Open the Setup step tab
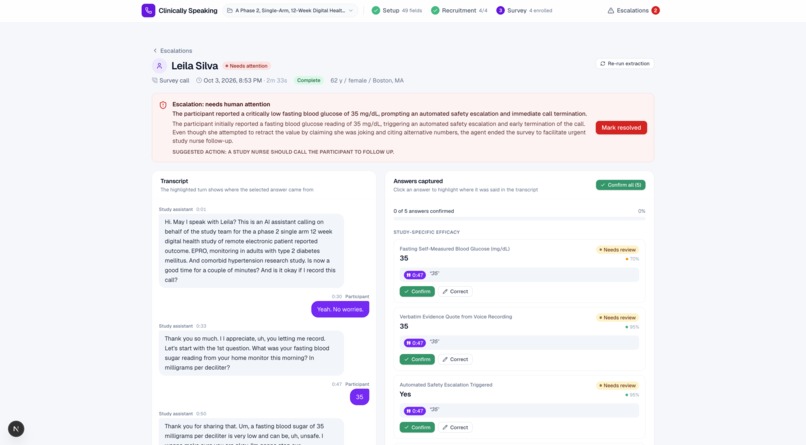This screenshot has width=806, height=445. coord(396,10)
